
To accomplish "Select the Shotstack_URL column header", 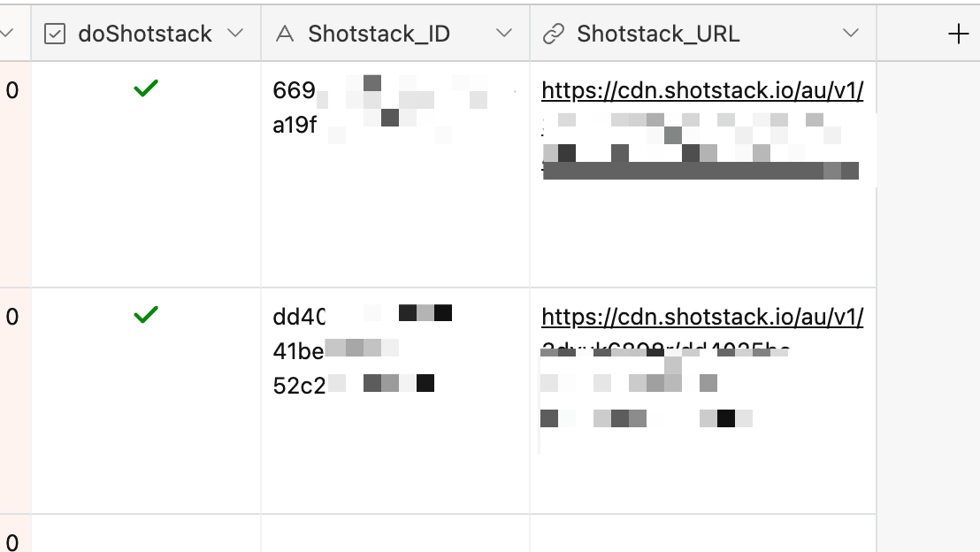I will [x=703, y=33].
